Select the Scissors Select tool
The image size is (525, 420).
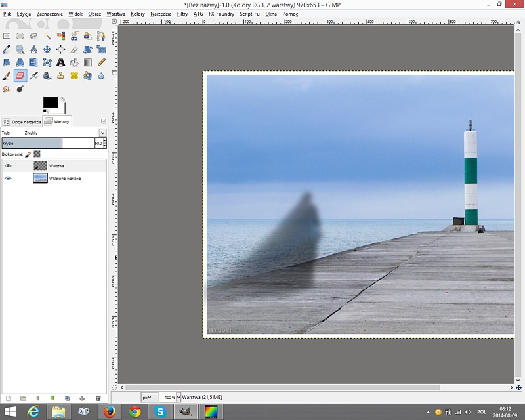pyautogui.click(x=74, y=36)
